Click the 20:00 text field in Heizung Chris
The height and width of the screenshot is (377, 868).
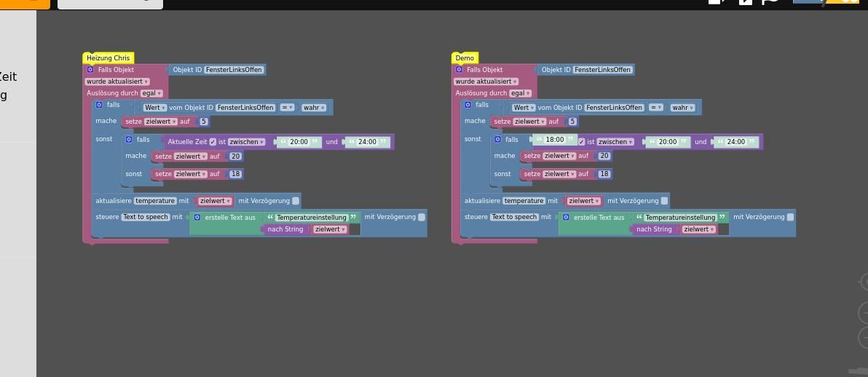pos(299,142)
